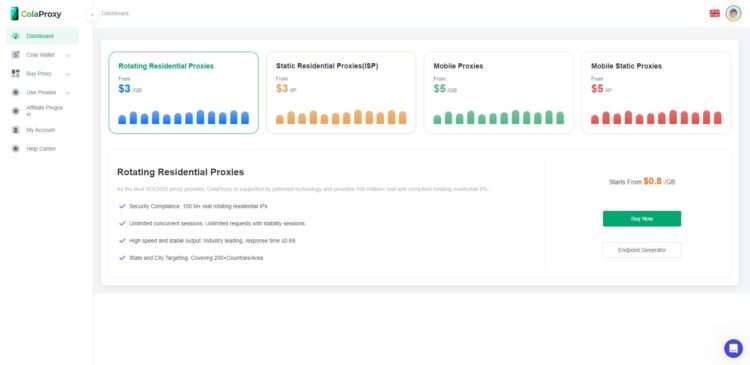Click the green bar chart graphic
The image size is (750, 365).
point(499,117)
